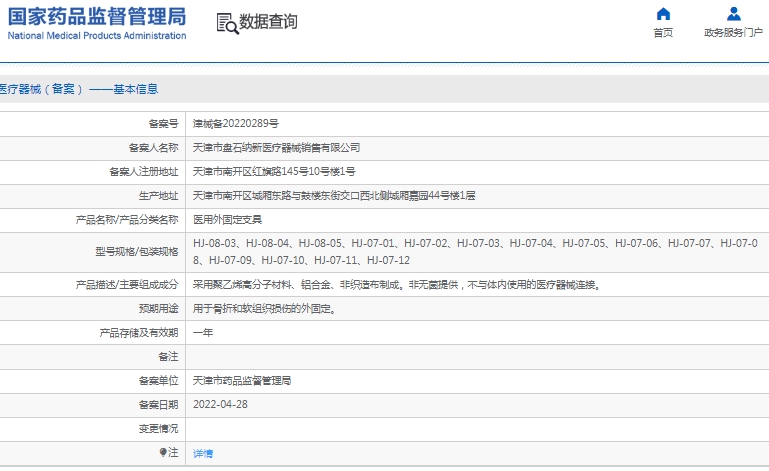The width and height of the screenshot is (769, 471).
Task: Click the 备案号 row label
Action: [163, 124]
